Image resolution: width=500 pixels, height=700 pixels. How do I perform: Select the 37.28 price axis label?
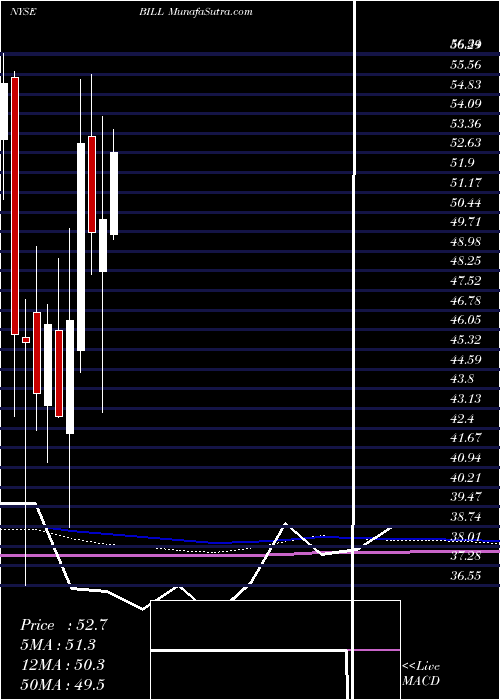[x=466, y=556]
